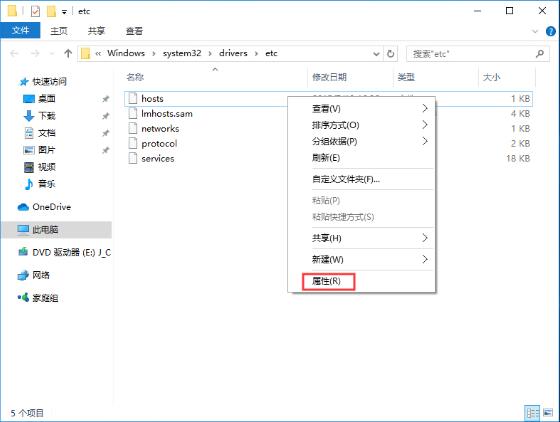Screen dimensions: 560x422
Task: Select the This PC (此电脑) icon
Action: click(23, 230)
